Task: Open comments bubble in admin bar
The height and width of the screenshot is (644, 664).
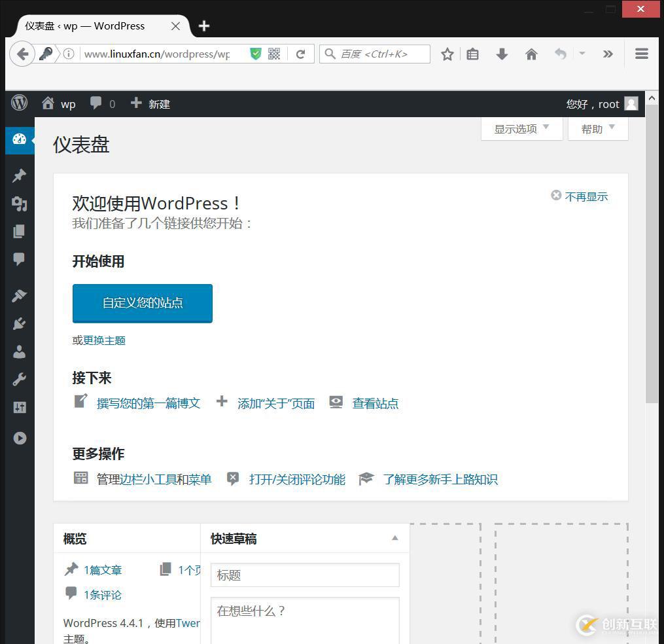Action: [x=102, y=104]
